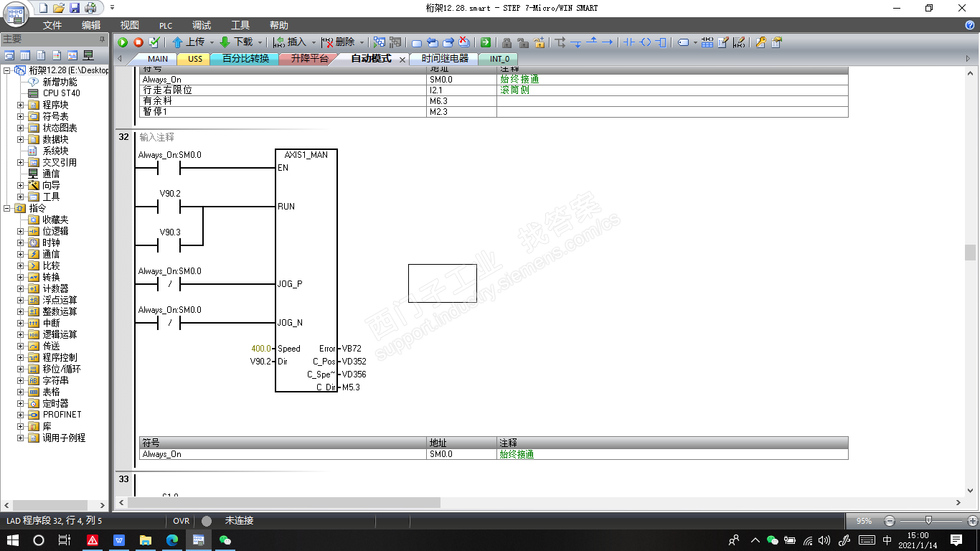The height and width of the screenshot is (551, 980).
Task: Click the Compile program icon
Action: (154, 42)
